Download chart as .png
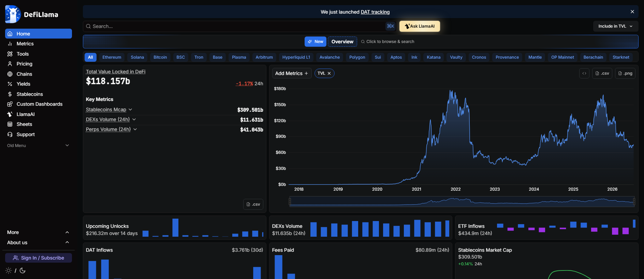The width and height of the screenshot is (644, 279). coord(625,73)
